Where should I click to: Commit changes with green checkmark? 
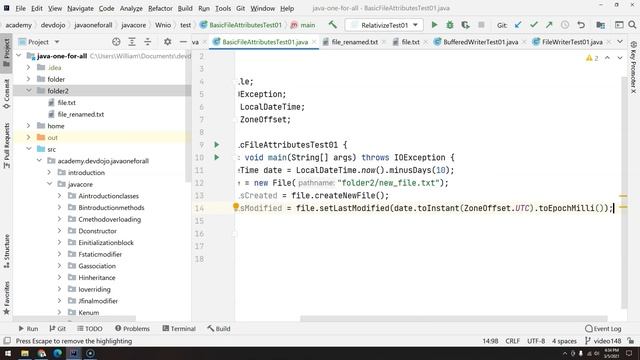[533, 25]
